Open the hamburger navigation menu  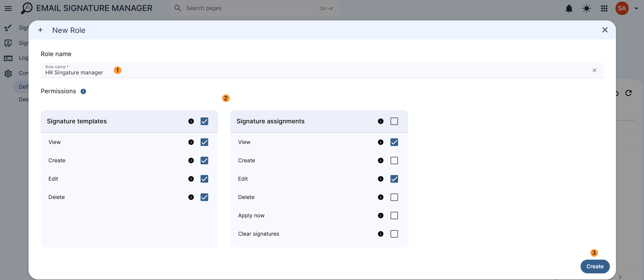tap(8, 8)
